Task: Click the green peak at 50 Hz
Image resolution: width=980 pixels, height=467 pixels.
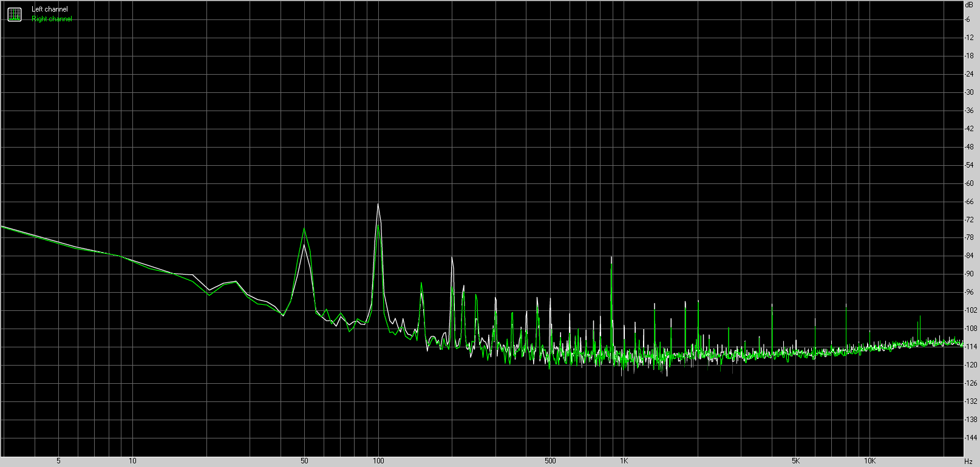Action: tap(304, 229)
